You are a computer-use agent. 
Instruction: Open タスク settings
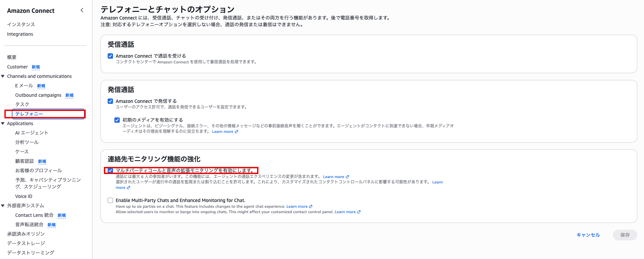click(x=22, y=105)
